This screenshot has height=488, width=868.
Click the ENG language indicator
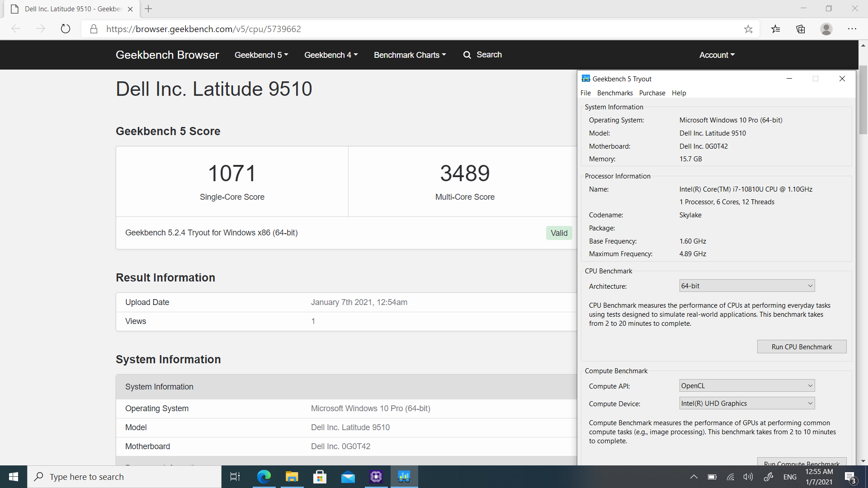coord(790,477)
